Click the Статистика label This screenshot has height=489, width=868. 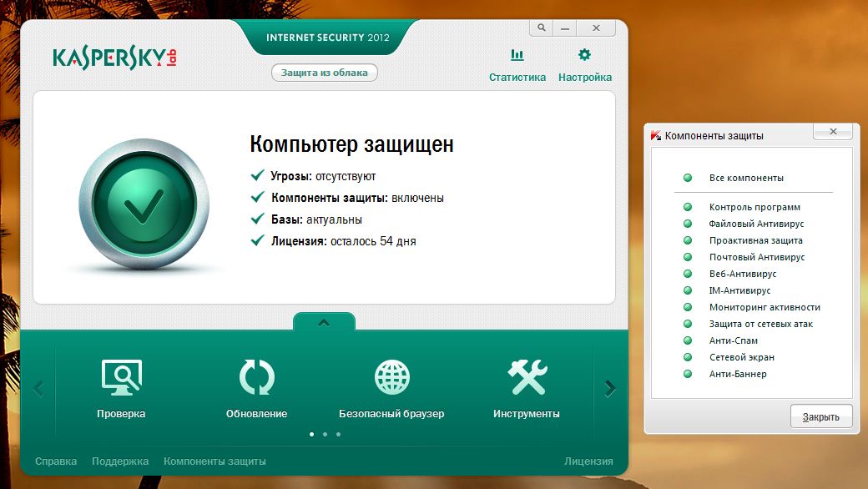click(517, 78)
